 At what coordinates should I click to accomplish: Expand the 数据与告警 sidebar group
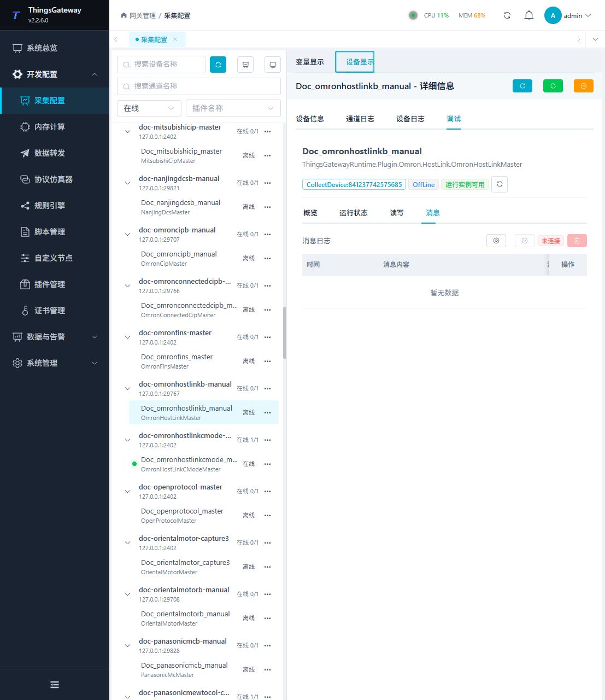pos(55,337)
